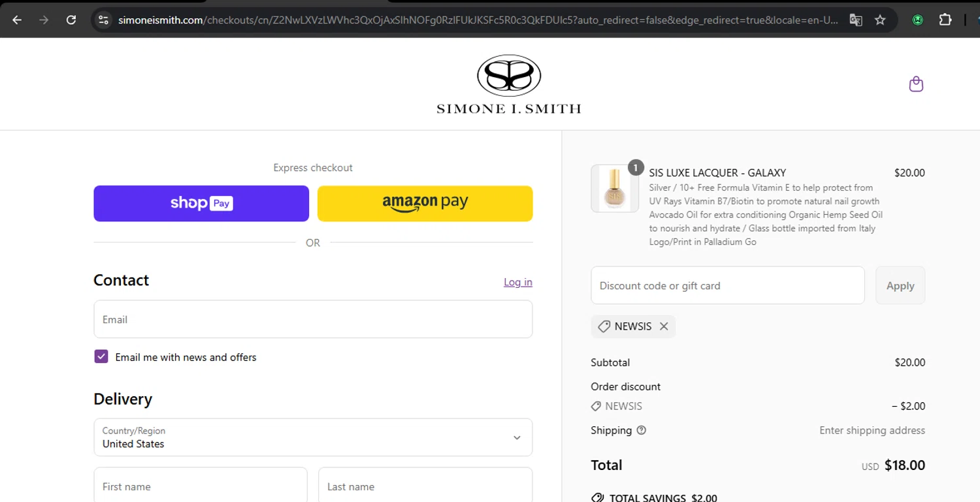This screenshot has width=980, height=502.
Task: Uncheck Email me with news and offers
Action: point(101,356)
